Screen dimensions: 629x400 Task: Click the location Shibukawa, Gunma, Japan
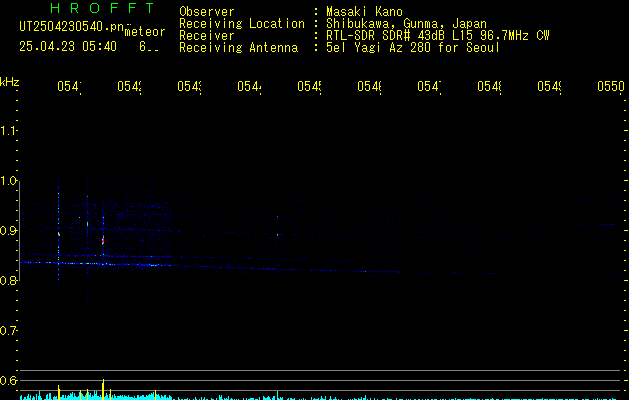[x=406, y=24]
